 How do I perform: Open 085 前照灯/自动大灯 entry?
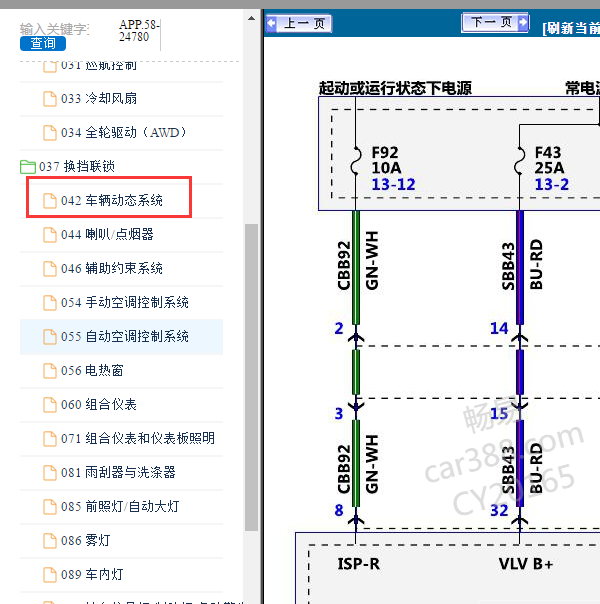click(x=121, y=507)
